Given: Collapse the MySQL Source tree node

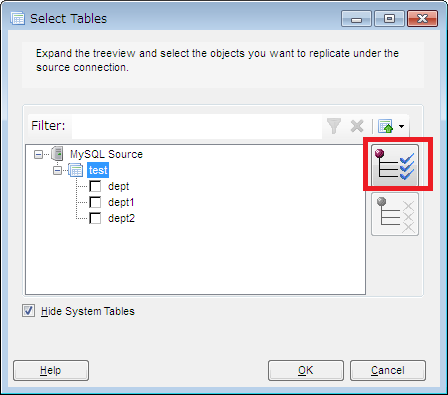Looking at the screenshot, I should pos(39,154).
